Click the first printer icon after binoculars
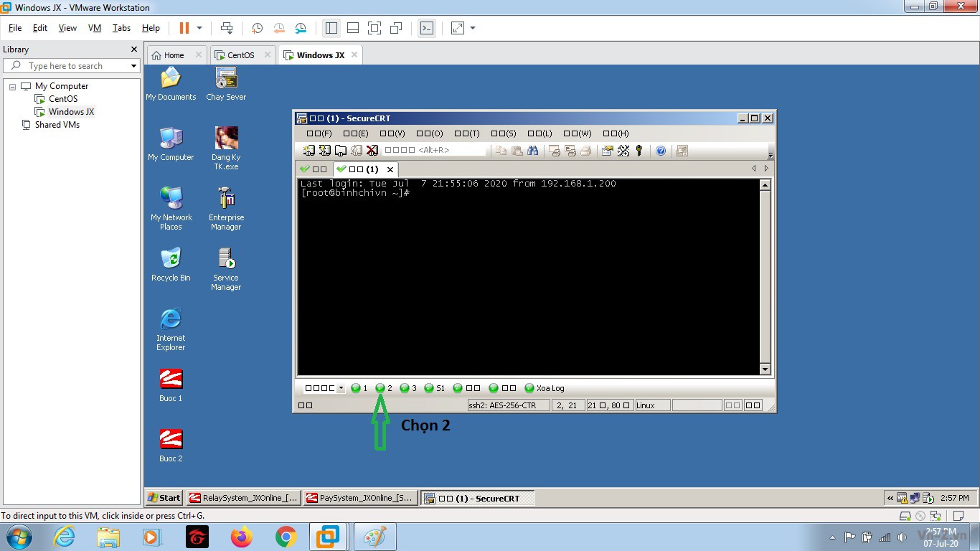 click(555, 151)
